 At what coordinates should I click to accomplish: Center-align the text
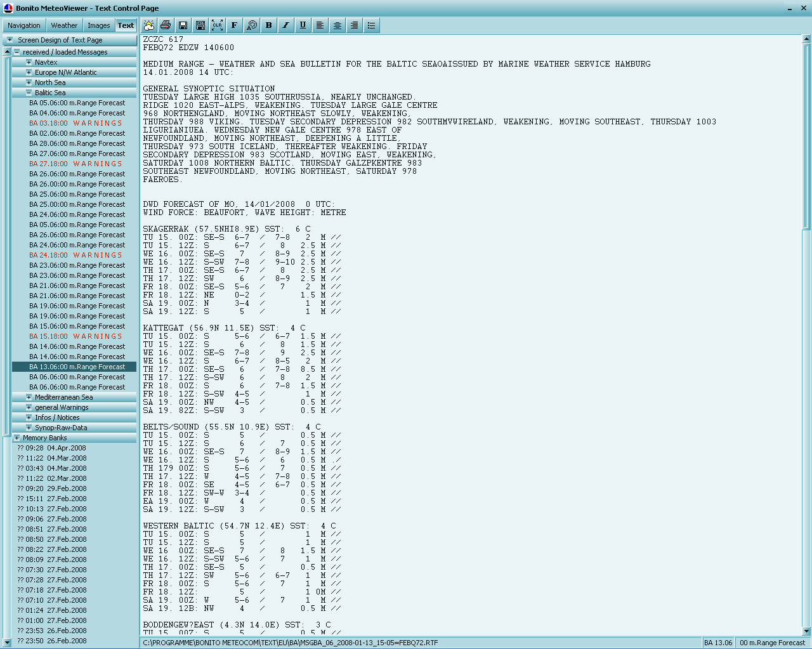[337, 25]
